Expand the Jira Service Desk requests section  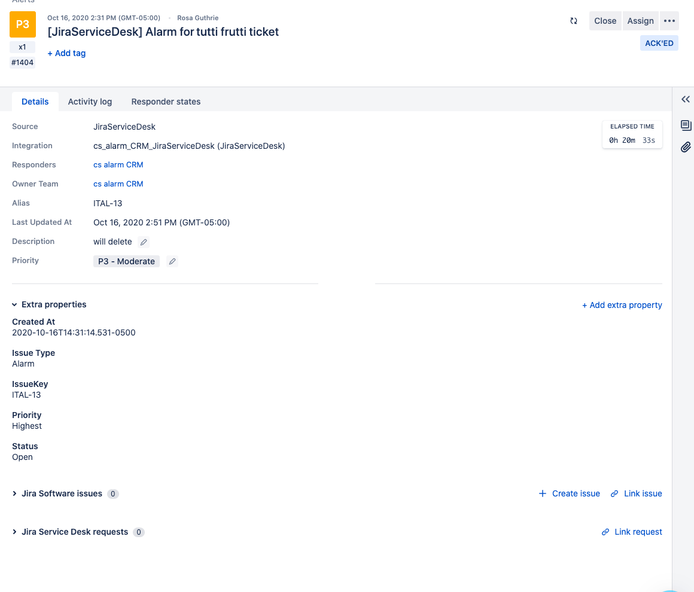[14, 532]
